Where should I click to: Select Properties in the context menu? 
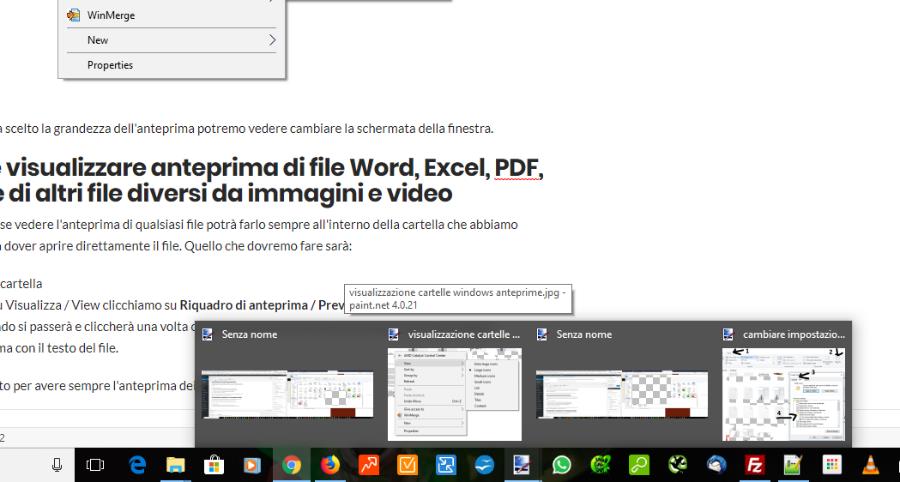[110, 65]
